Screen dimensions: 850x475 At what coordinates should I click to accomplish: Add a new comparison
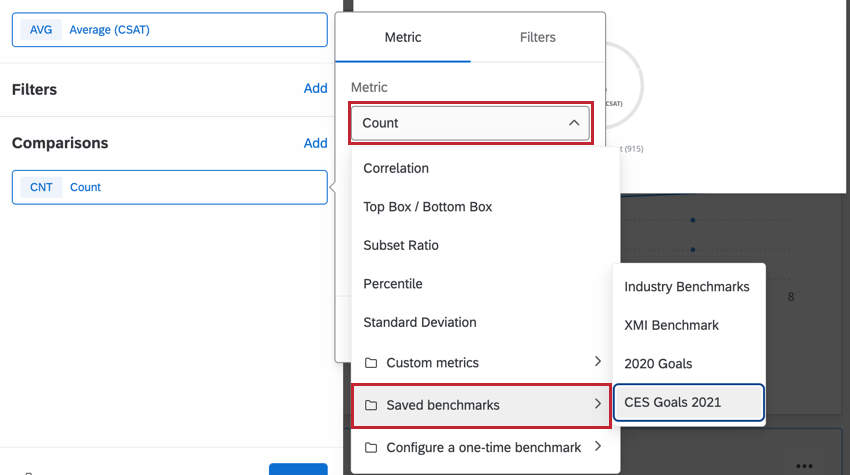coord(315,143)
